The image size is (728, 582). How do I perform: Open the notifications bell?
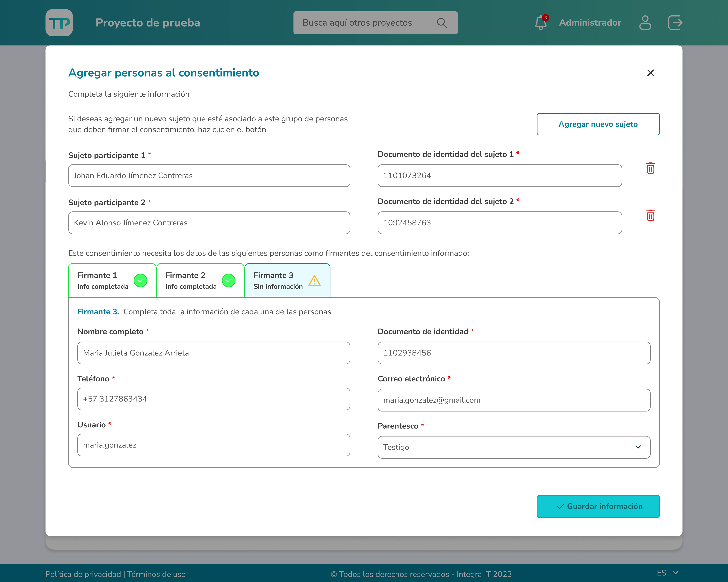click(x=541, y=23)
